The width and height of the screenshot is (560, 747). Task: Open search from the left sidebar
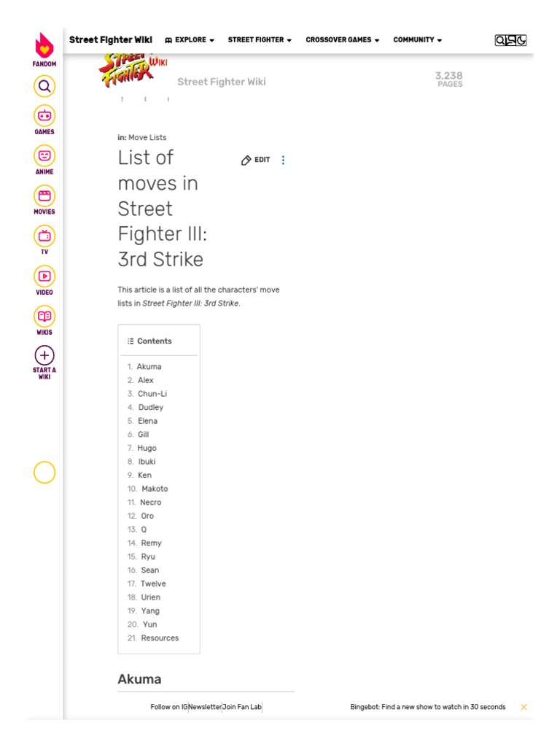coord(44,87)
